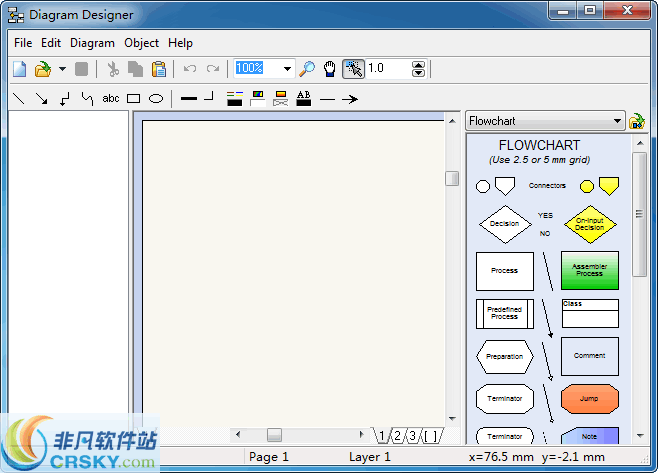Click the corner style icon

[209, 97]
